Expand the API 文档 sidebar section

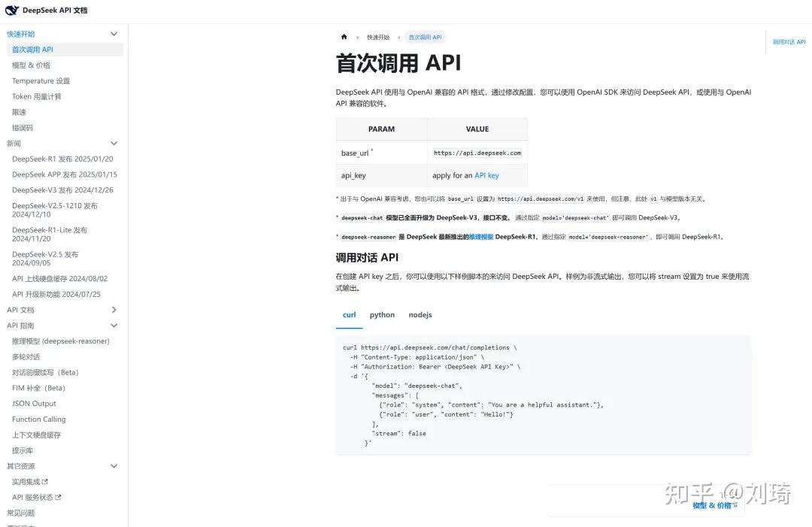[114, 309]
